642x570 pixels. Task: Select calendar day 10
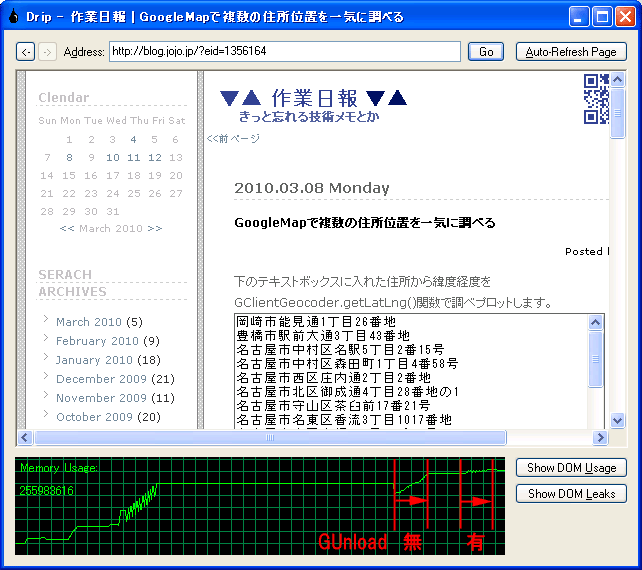[113, 158]
